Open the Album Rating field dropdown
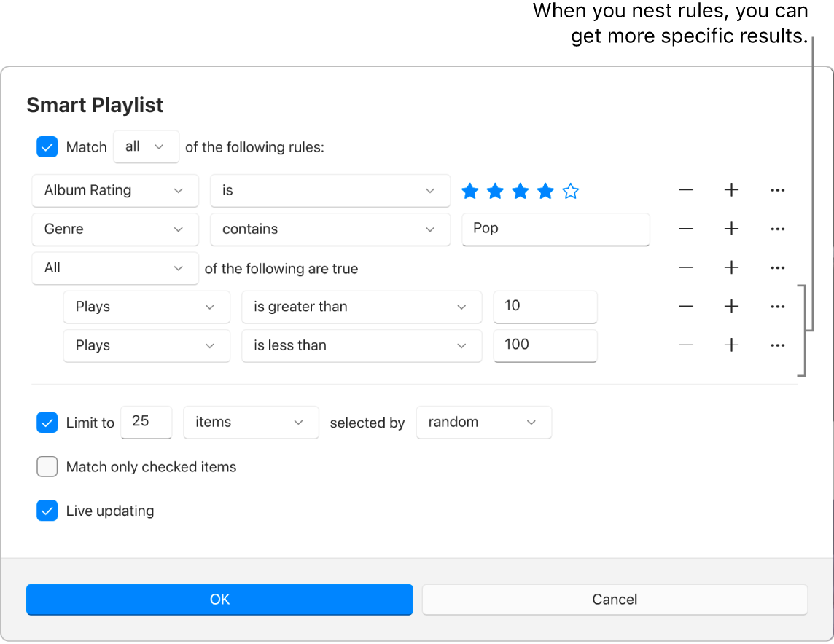The width and height of the screenshot is (834, 644). pos(115,190)
